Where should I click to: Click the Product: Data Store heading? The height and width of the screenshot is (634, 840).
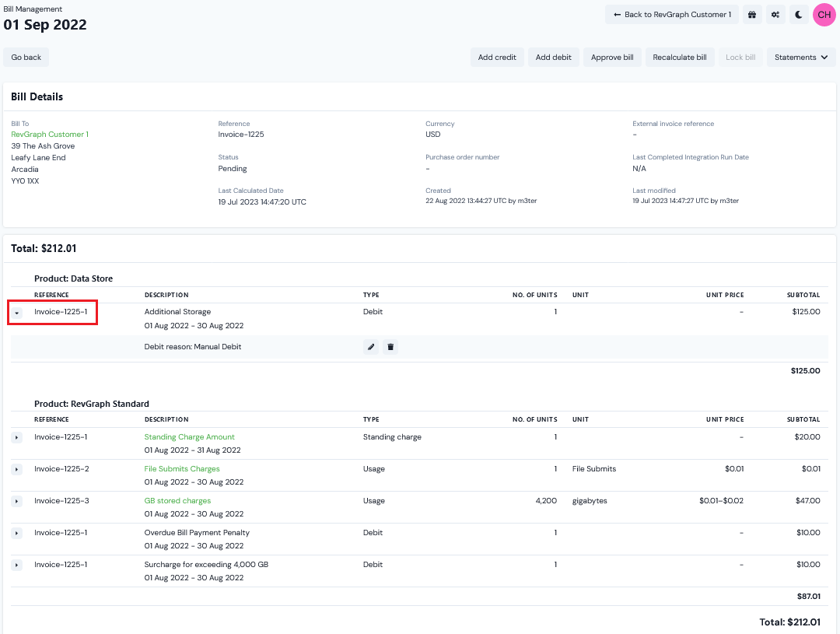coord(73,278)
